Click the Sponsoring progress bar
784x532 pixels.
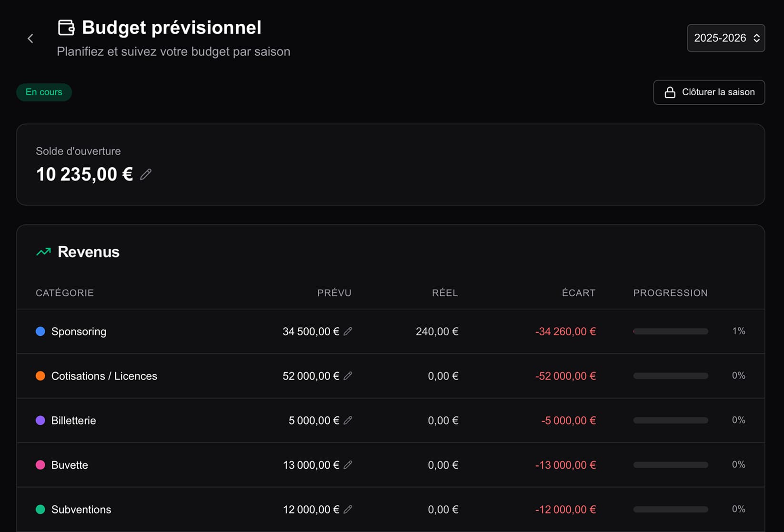[670, 331]
